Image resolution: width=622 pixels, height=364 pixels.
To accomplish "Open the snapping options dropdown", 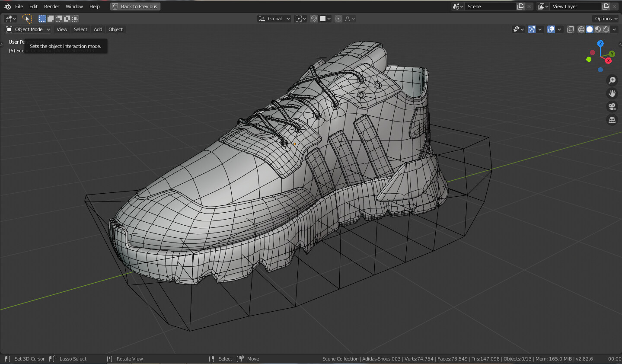I will [x=325, y=19].
